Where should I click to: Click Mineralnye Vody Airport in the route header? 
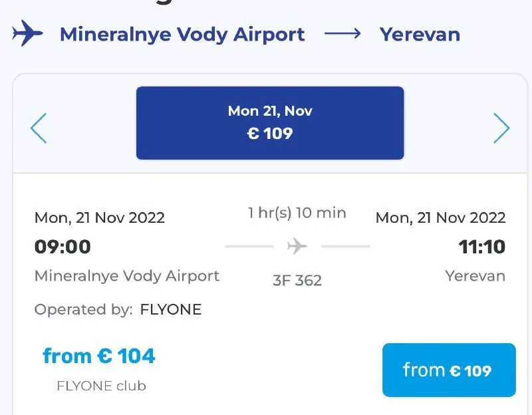coord(182,34)
